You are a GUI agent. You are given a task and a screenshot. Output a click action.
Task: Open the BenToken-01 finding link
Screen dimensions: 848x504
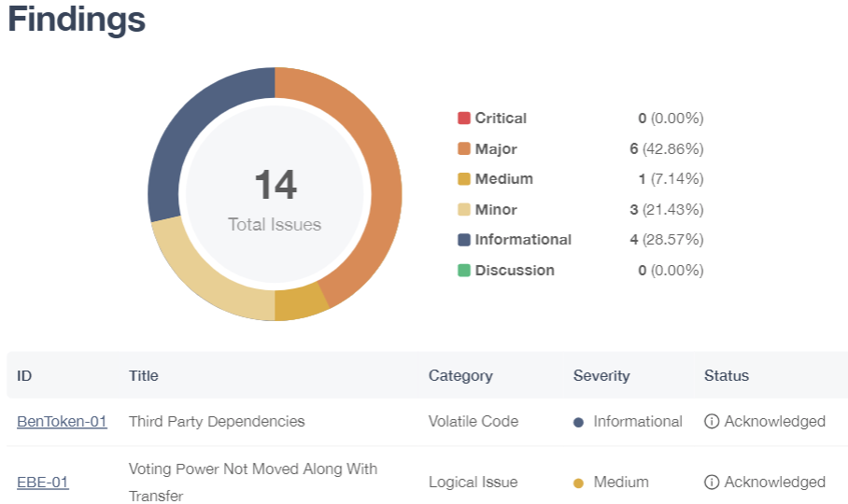click(62, 421)
